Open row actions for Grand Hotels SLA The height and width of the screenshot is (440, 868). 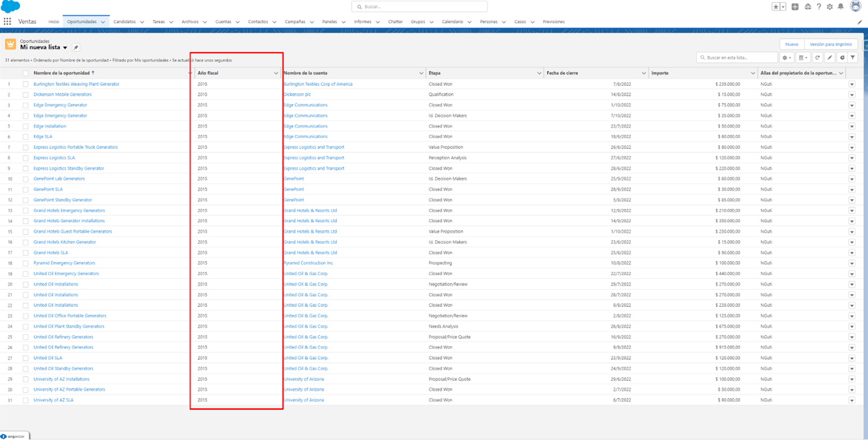click(852, 253)
